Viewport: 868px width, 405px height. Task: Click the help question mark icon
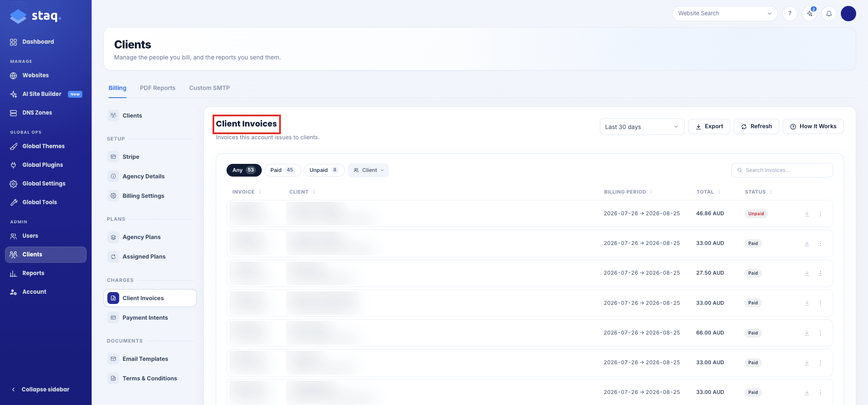[x=790, y=14]
